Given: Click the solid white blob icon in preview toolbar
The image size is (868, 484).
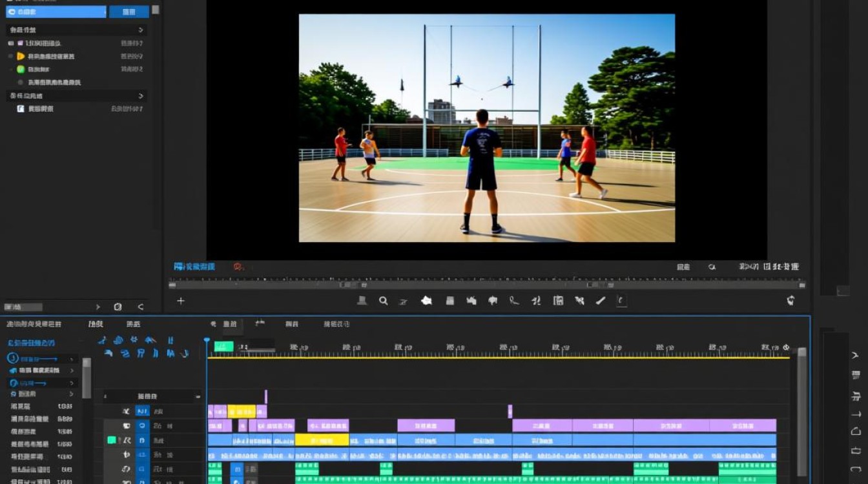Looking at the screenshot, I should (x=426, y=300).
